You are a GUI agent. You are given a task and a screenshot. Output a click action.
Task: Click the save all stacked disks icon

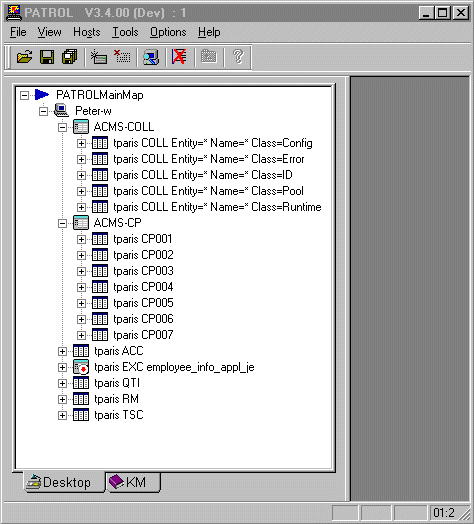click(x=70, y=57)
